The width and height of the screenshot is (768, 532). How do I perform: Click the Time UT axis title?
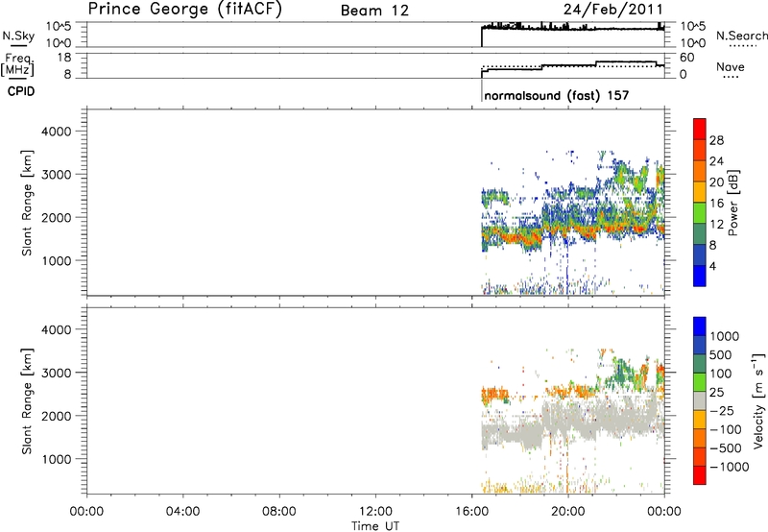[375, 526]
